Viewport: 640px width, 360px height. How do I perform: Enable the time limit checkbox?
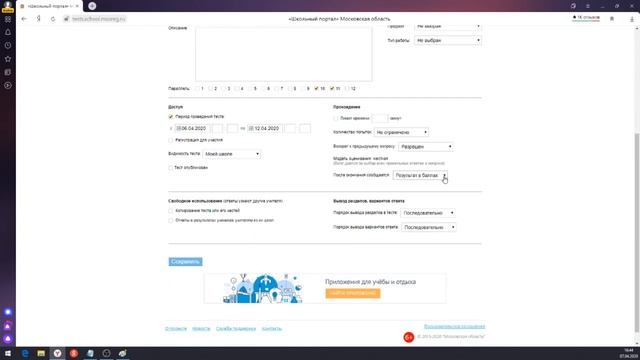pos(336,118)
